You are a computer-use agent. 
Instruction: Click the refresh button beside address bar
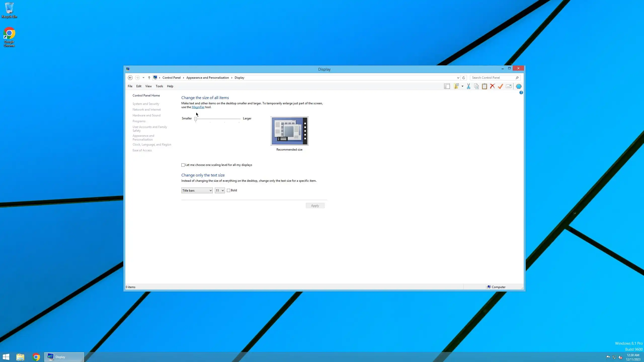pyautogui.click(x=464, y=78)
